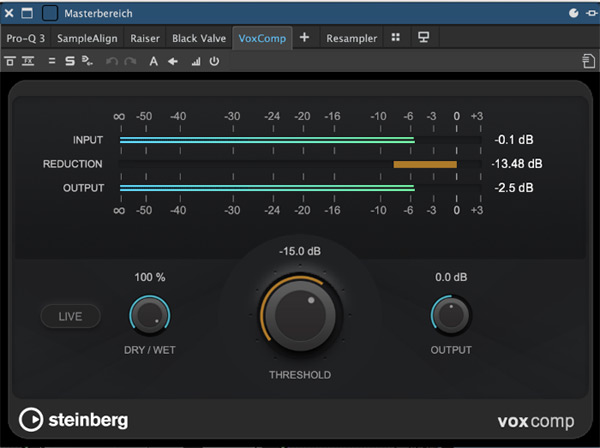Screen dimensions: 600x448
Task: Click the Masterbereich window title
Action: (x=98, y=13)
